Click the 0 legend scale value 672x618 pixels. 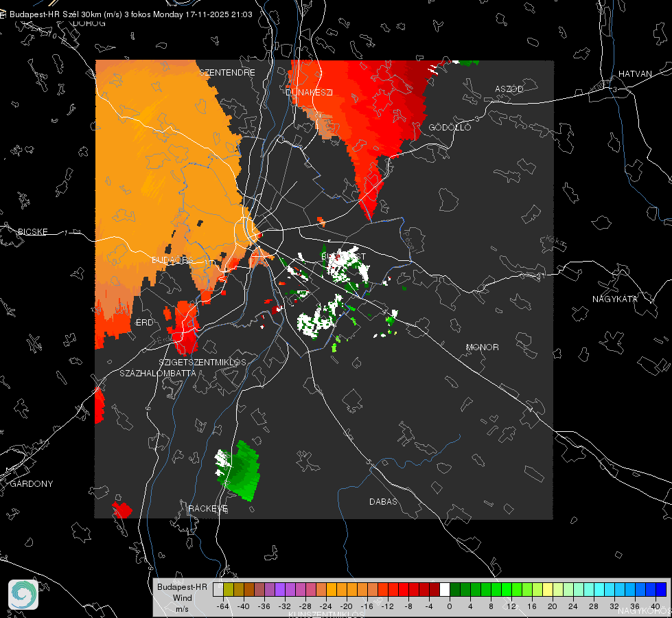pos(450,606)
